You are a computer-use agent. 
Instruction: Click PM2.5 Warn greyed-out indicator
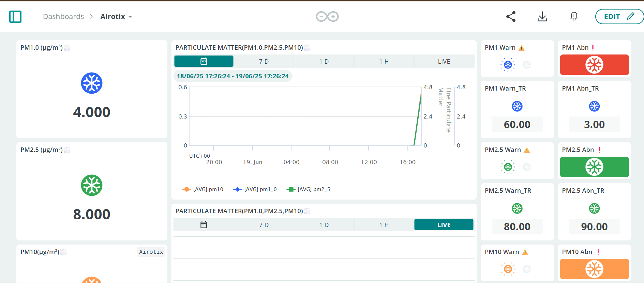click(527, 167)
